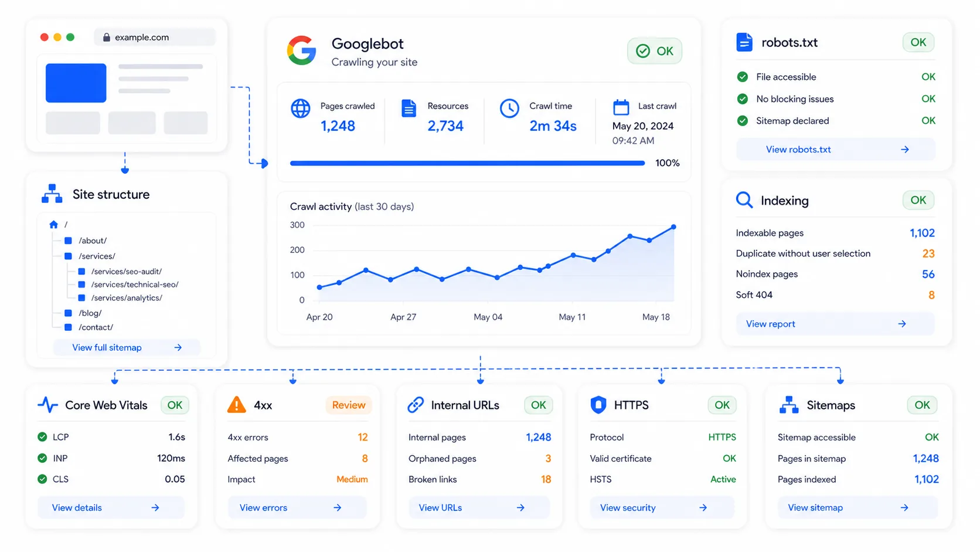This screenshot has width=980, height=552.
Task: Click the home icon at sitemap root
Action: [x=53, y=225]
